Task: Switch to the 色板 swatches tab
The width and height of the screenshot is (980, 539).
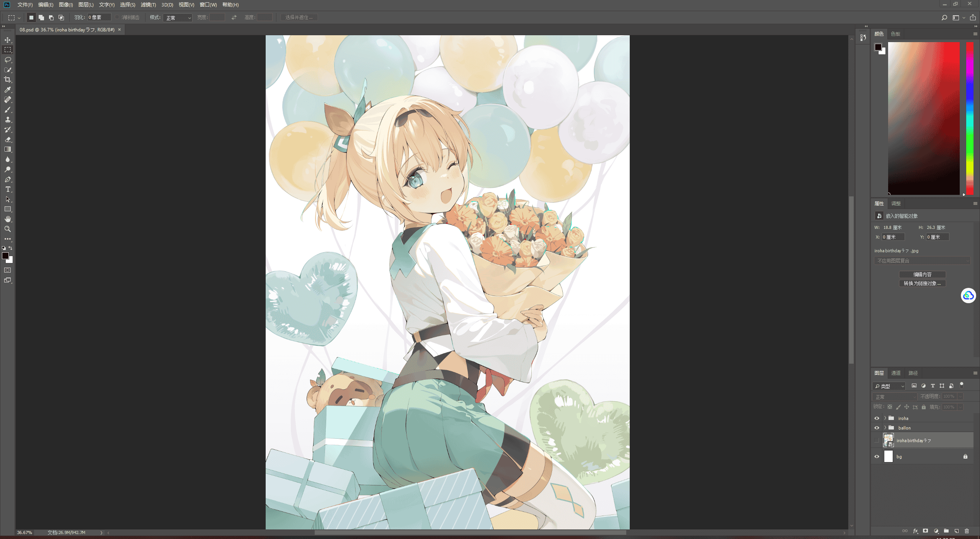Action: 895,34
